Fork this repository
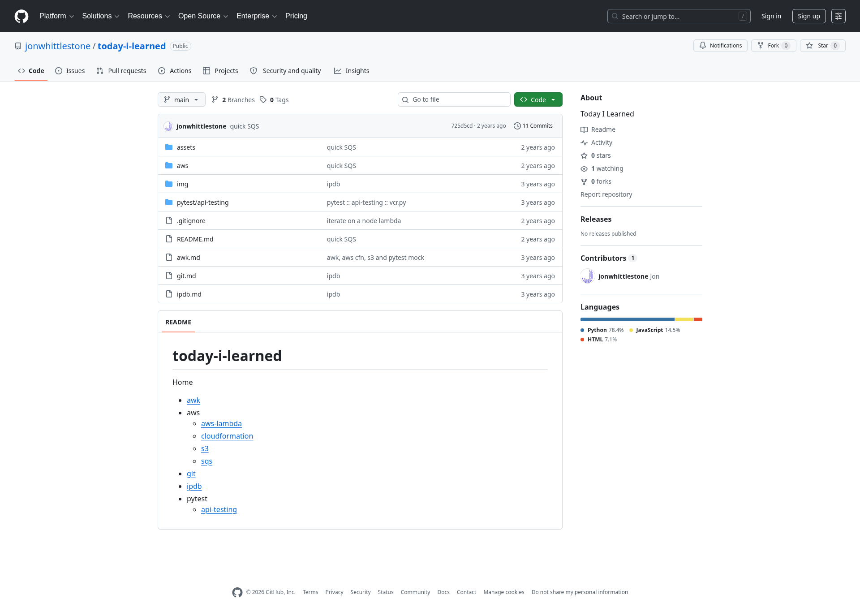The height and width of the screenshot is (616, 860). (774, 46)
